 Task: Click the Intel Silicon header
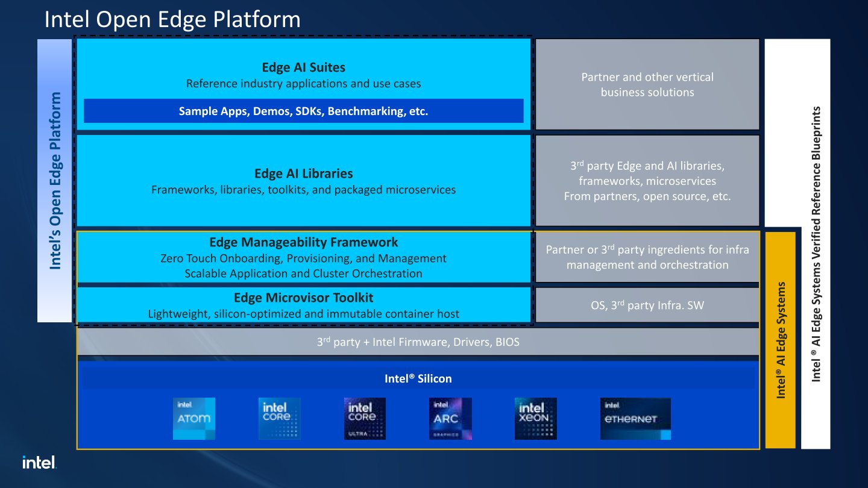pos(418,378)
